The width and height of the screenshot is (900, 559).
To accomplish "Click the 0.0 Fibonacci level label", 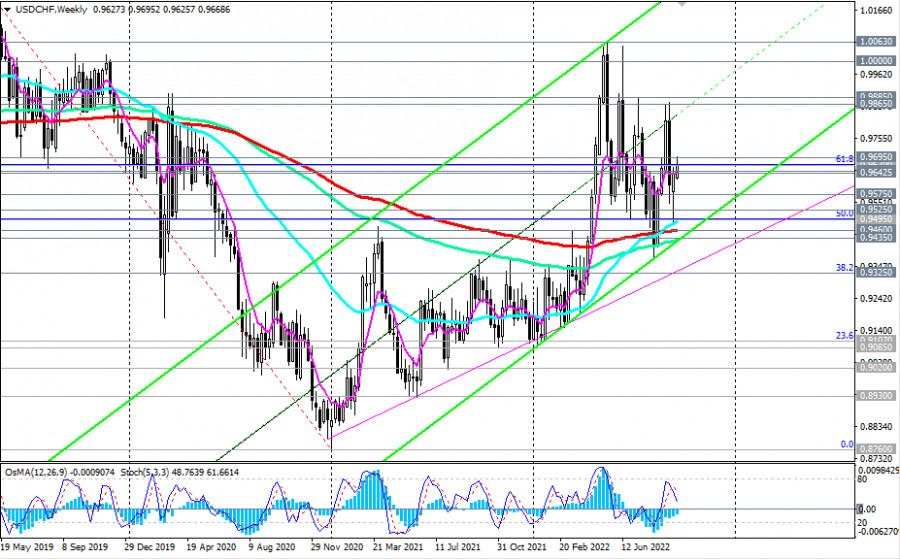I will (846, 444).
